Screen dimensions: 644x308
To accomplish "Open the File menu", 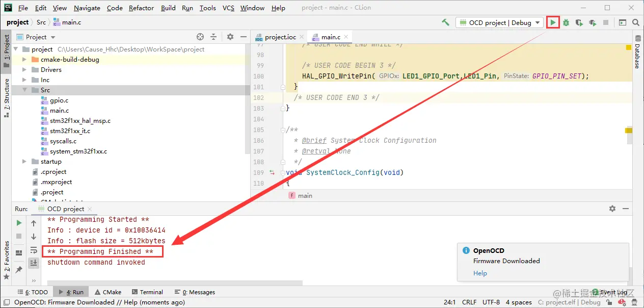I will pyautogui.click(x=23, y=8).
